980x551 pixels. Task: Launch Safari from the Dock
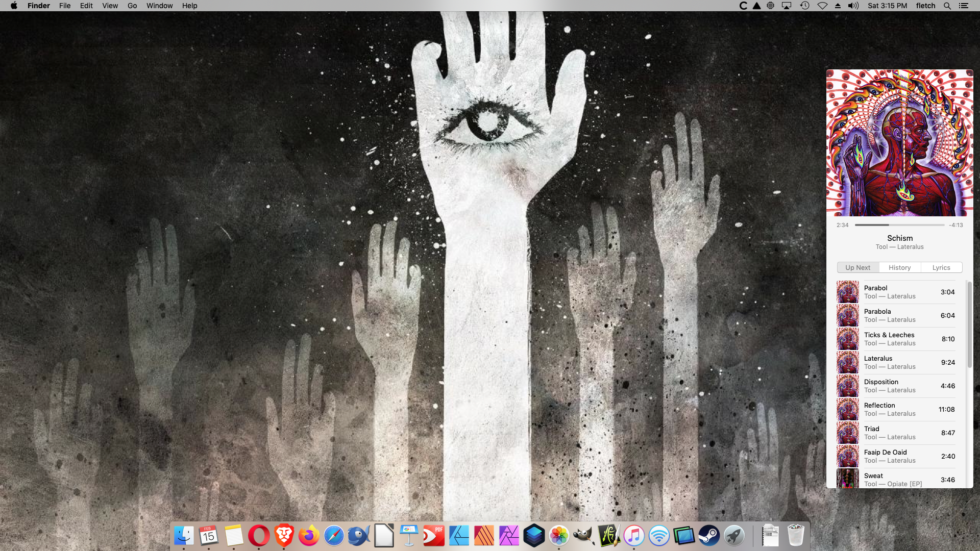(x=334, y=536)
